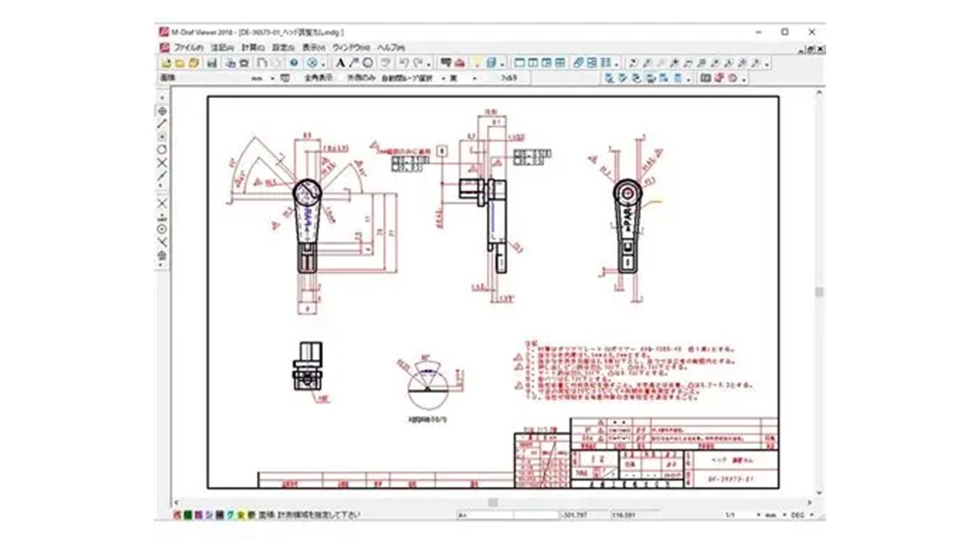Open the DEG angle unit dropdown
The width and height of the screenshot is (980, 551).
point(811,515)
